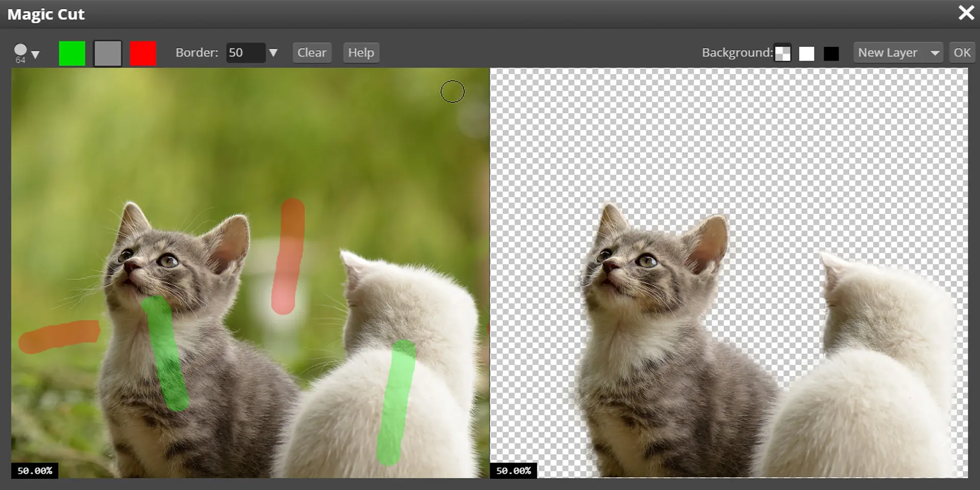
Task: Expand the Border value dropdown arrow
Action: pos(273,53)
